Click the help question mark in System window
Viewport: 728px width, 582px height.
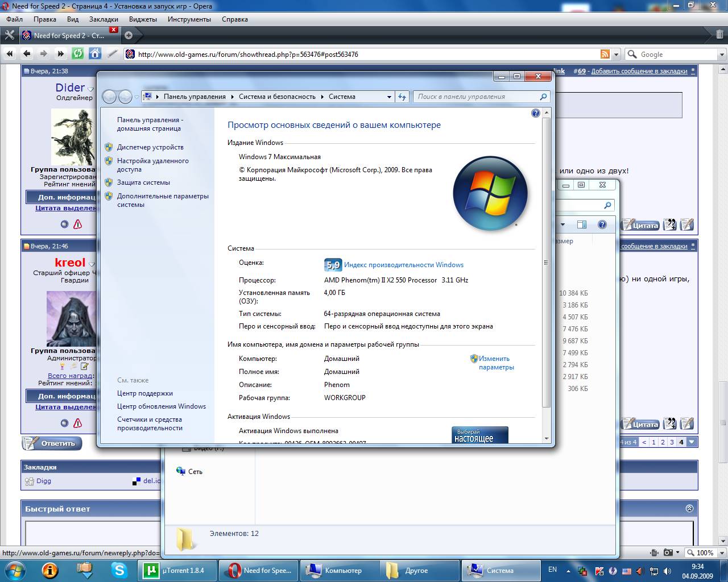coord(535,113)
